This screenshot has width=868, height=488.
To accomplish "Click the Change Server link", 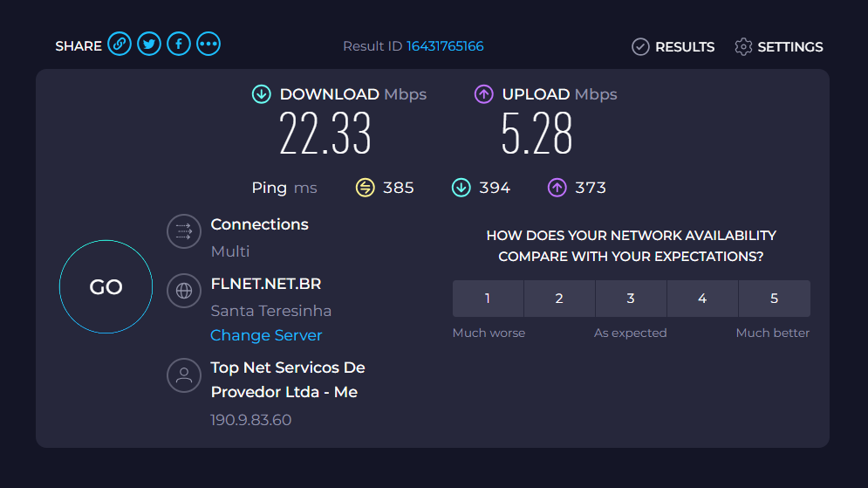I will click(266, 335).
